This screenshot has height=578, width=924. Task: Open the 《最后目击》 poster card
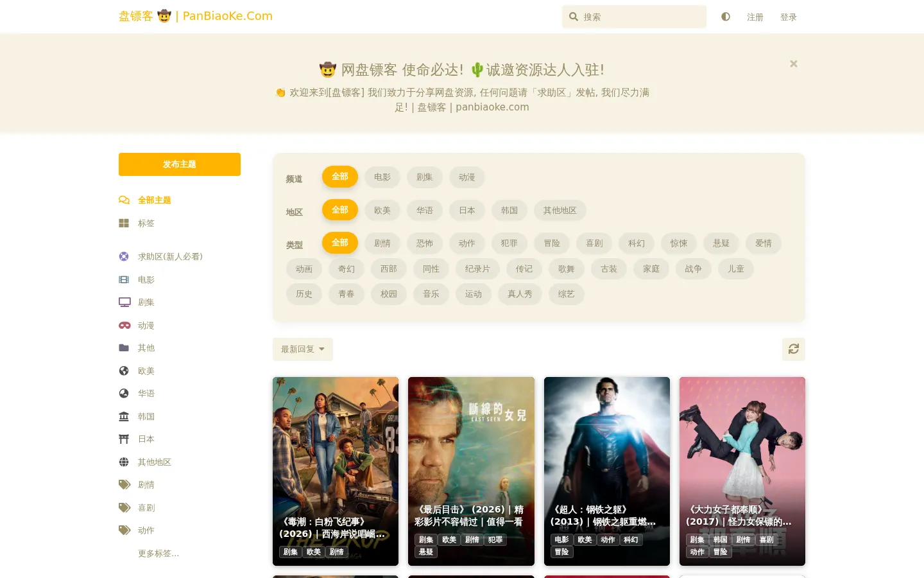(471, 471)
